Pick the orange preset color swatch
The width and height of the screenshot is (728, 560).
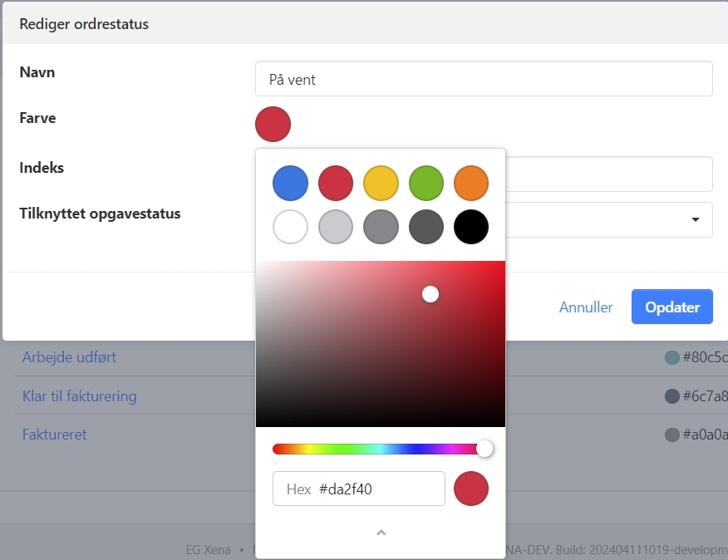coord(471,183)
